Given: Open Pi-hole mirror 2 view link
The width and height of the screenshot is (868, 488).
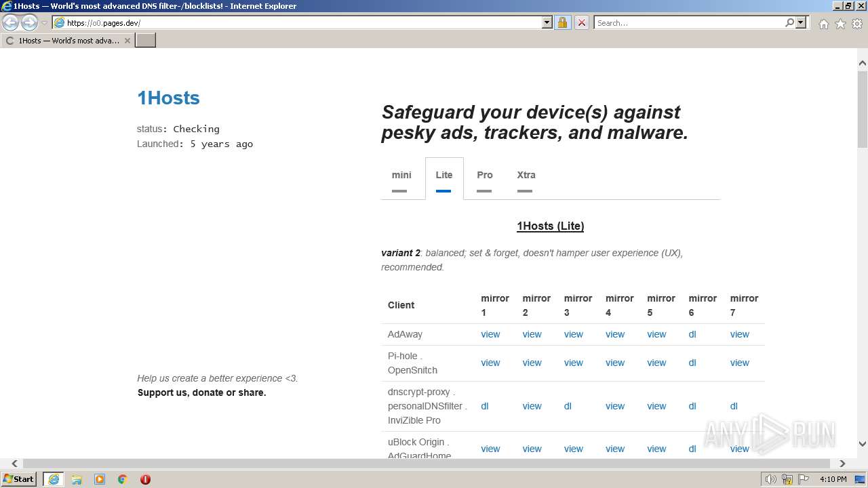Looking at the screenshot, I should click(532, 363).
